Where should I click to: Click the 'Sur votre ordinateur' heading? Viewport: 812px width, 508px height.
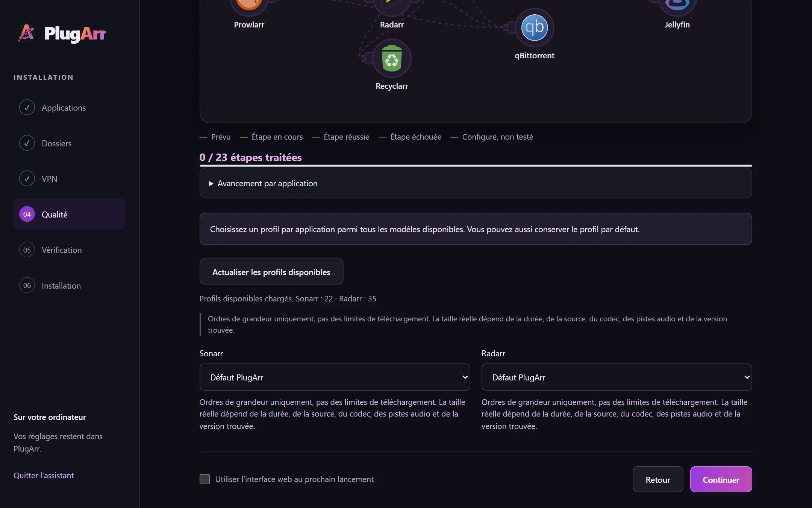tap(50, 417)
